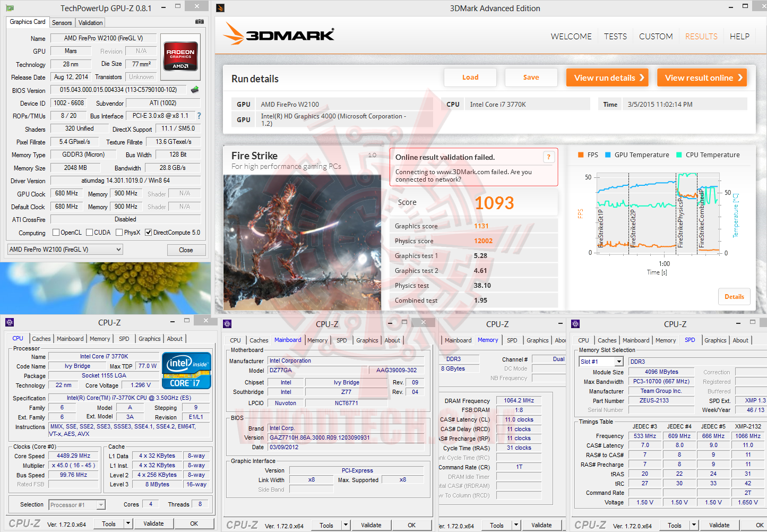Open the Processor #1 selection dropdown
This screenshot has width=767, height=532.
100,504
